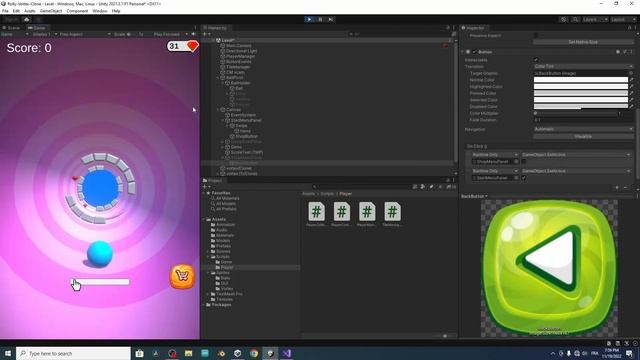Toggle Preserve Aspect checkbox
This screenshot has height=360, width=640.
536,36
